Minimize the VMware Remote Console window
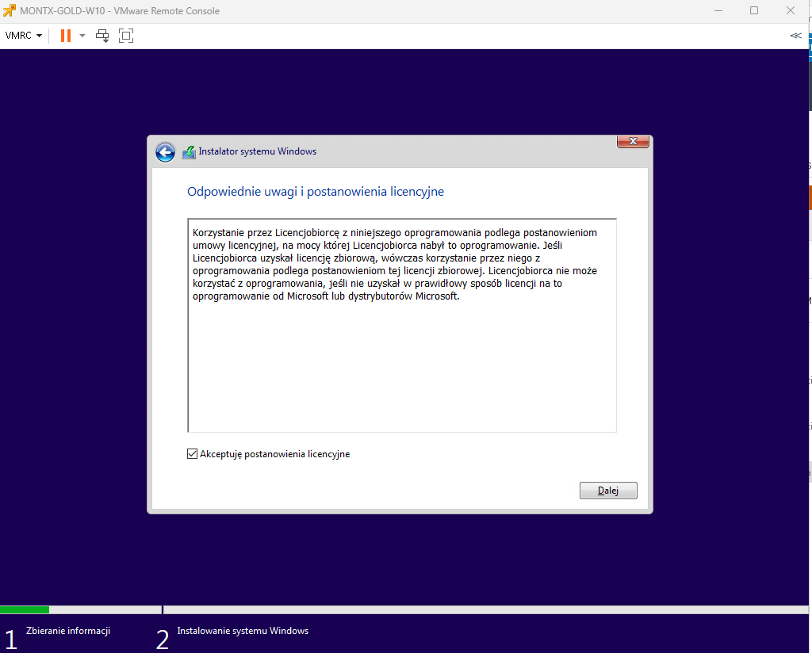 click(718, 10)
